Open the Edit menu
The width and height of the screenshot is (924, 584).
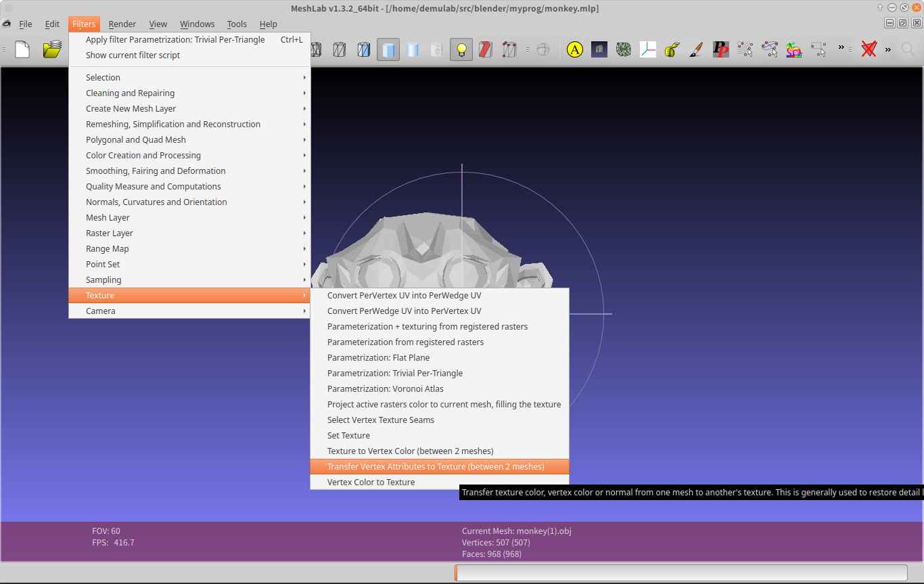tap(52, 24)
